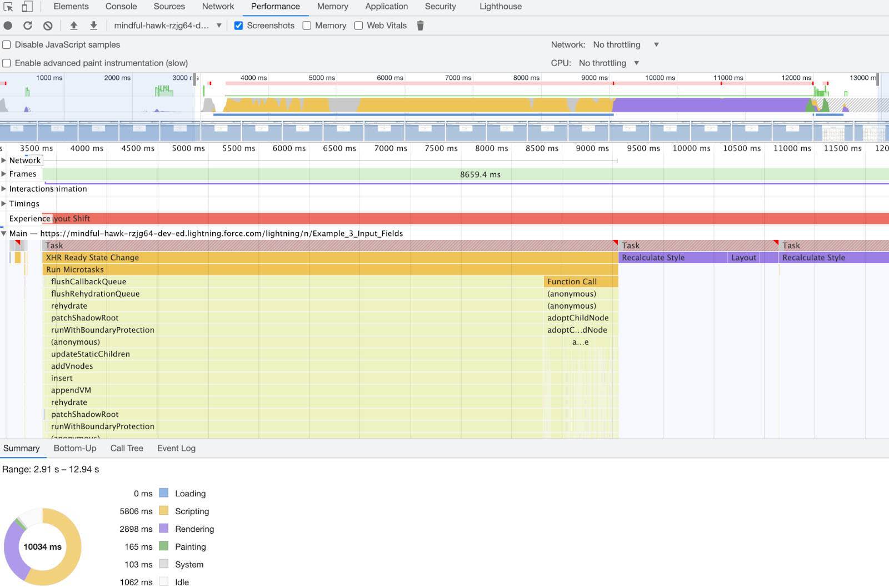The width and height of the screenshot is (889, 588).
Task: Click the first patchShadowRoot entry
Action: pyautogui.click(x=293, y=318)
